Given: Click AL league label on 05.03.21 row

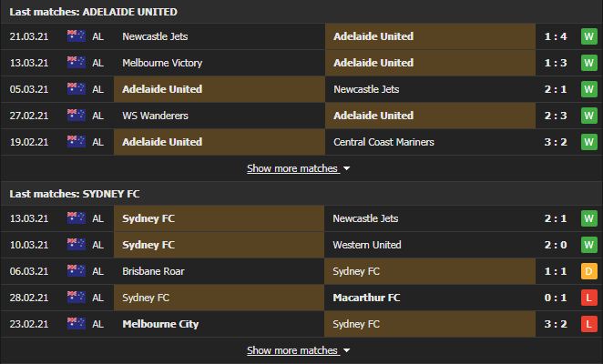Looking at the screenshot, I should (97, 89).
